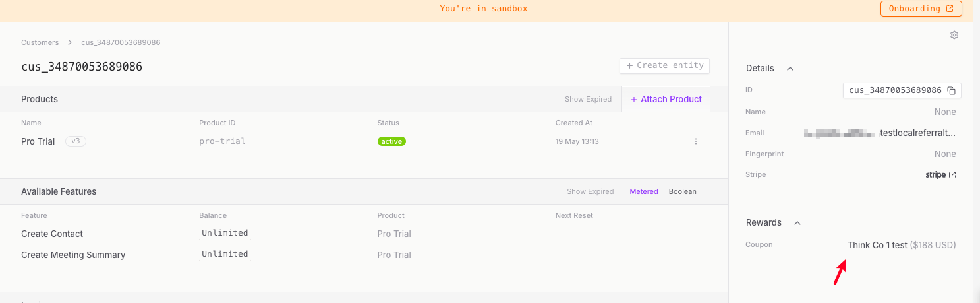This screenshot has width=980, height=303.
Task: Switch to Metered features tab
Action: (x=643, y=192)
